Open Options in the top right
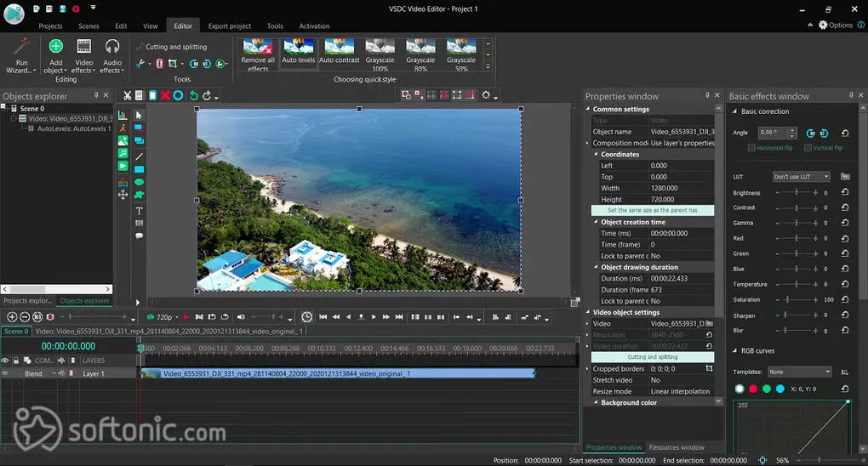 point(836,25)
